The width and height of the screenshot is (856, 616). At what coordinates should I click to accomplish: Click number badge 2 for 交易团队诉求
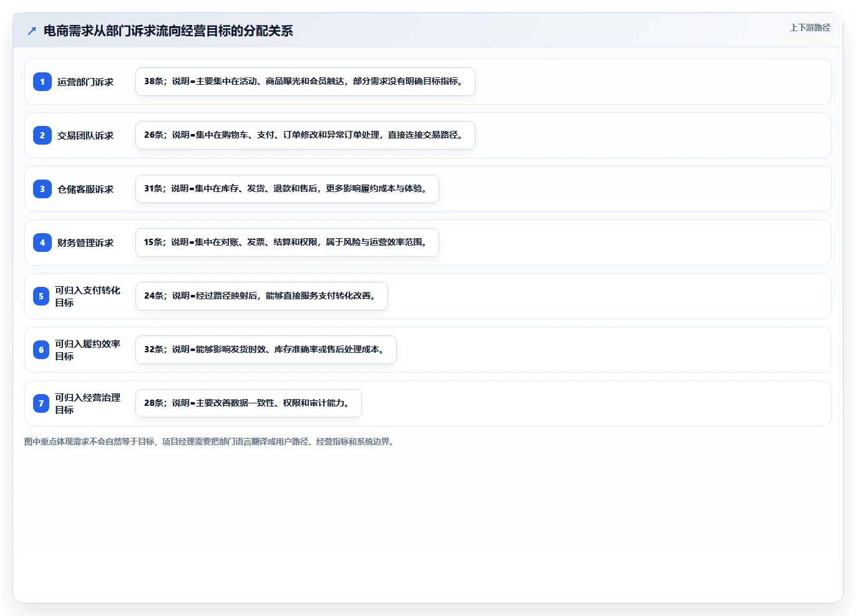point(42,135)
